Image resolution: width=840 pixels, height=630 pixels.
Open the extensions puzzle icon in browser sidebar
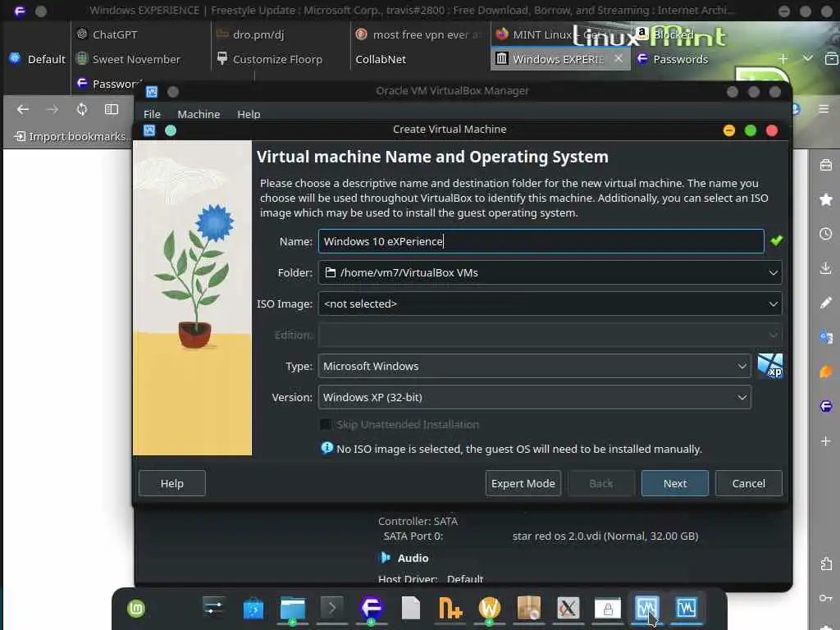point(825,564)
